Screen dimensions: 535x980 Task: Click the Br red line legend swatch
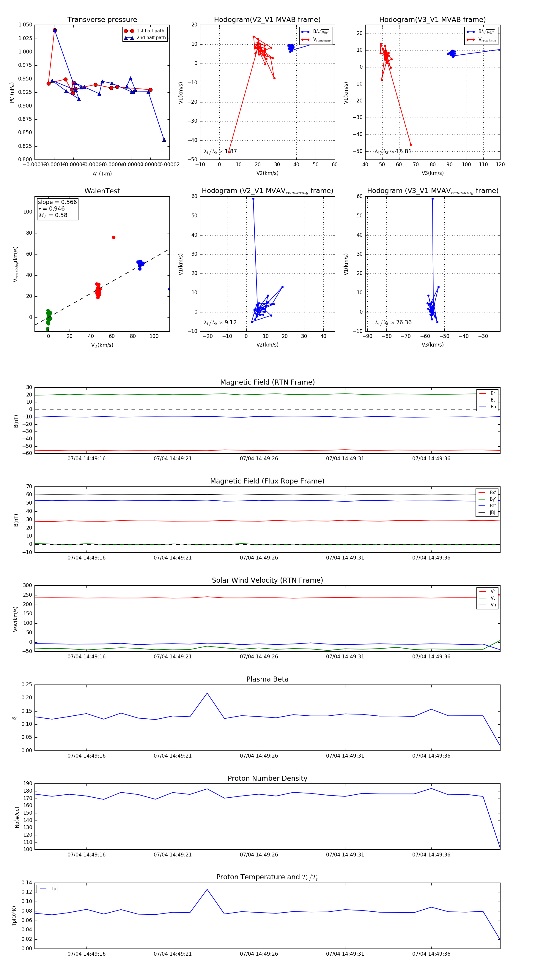(x=482, y=393)
